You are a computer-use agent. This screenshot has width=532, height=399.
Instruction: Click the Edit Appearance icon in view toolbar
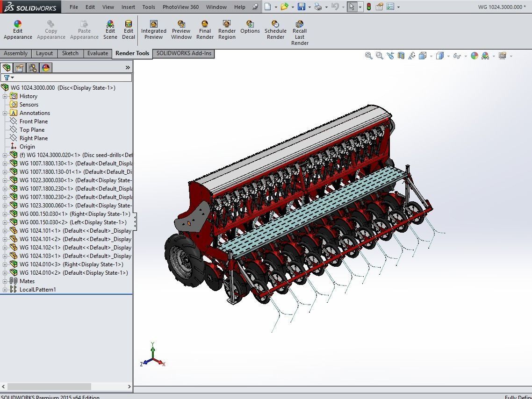(x=474, y=56)
